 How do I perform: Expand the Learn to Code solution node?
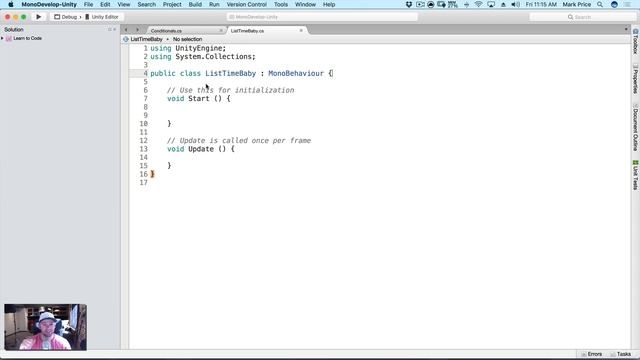click(2, 38)
